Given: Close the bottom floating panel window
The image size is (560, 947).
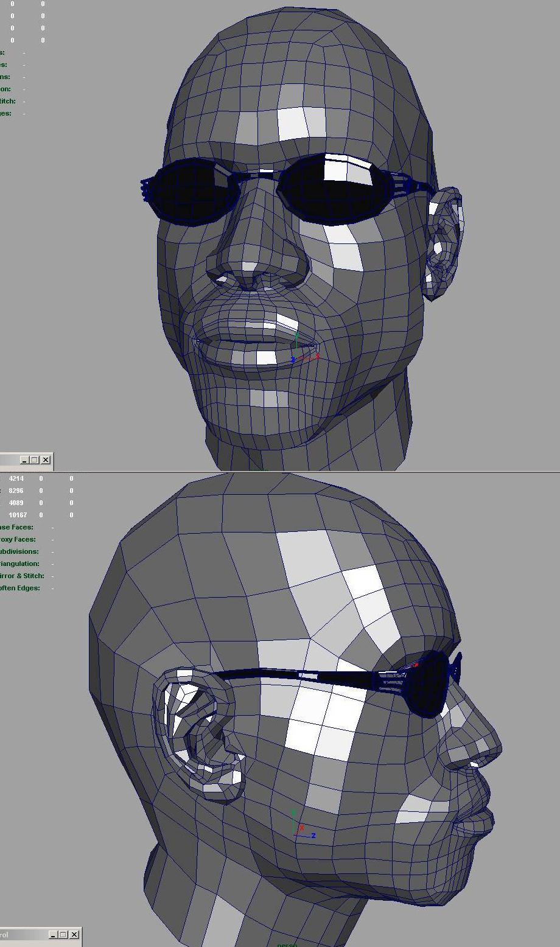Looking at the screenshot, I should 74,935.
